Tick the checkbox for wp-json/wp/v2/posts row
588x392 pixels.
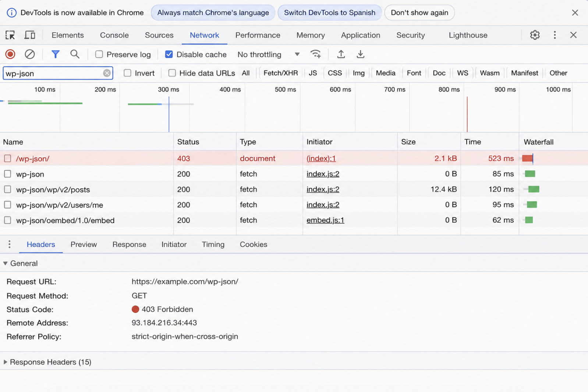tap(7, 189)
